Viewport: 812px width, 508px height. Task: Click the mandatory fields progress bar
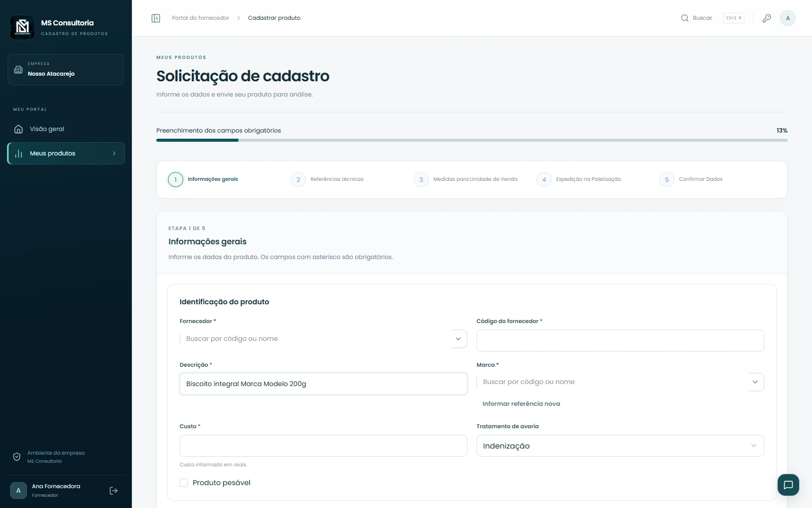(472, 140)
